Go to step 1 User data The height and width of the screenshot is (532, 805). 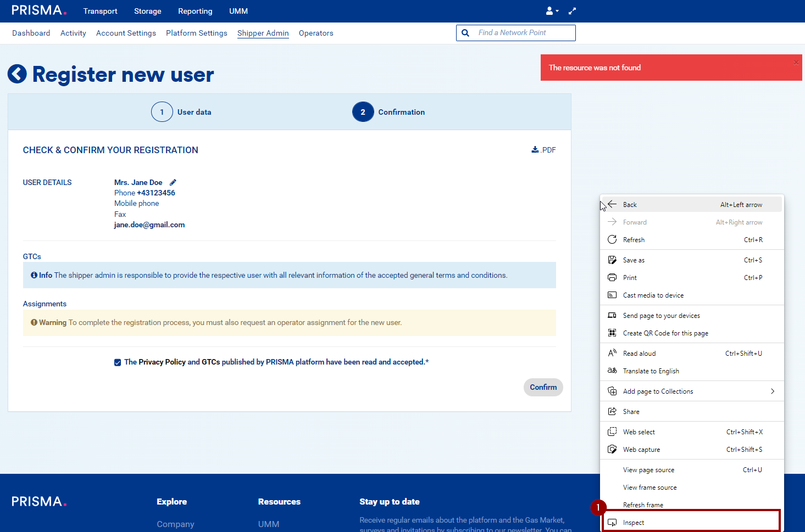[162, 112]
